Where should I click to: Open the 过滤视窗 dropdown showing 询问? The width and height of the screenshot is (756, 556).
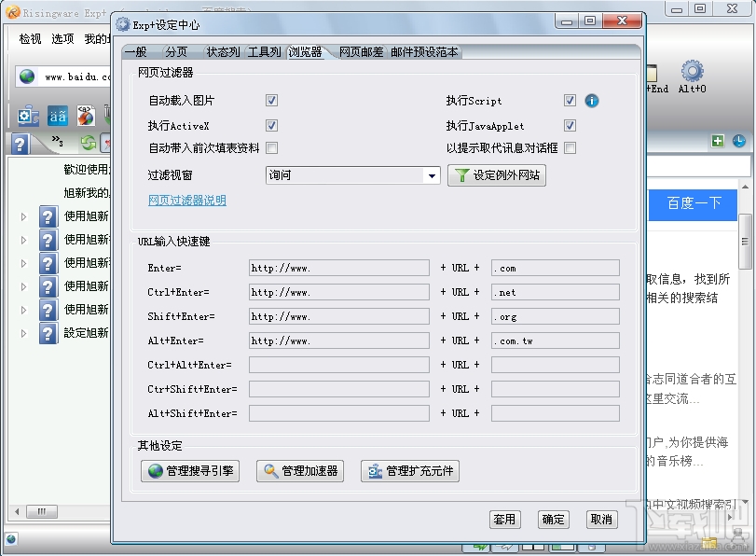(430, 175)
